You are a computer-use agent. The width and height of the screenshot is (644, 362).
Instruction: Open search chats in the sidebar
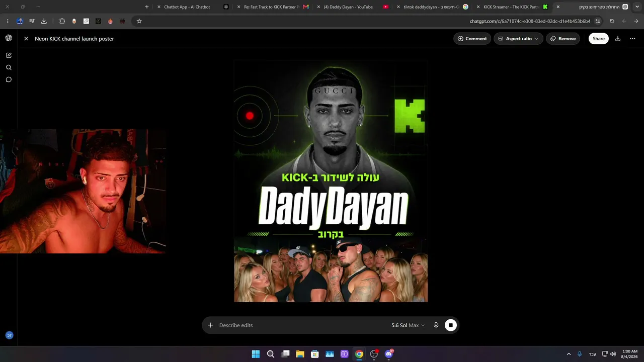9,67
